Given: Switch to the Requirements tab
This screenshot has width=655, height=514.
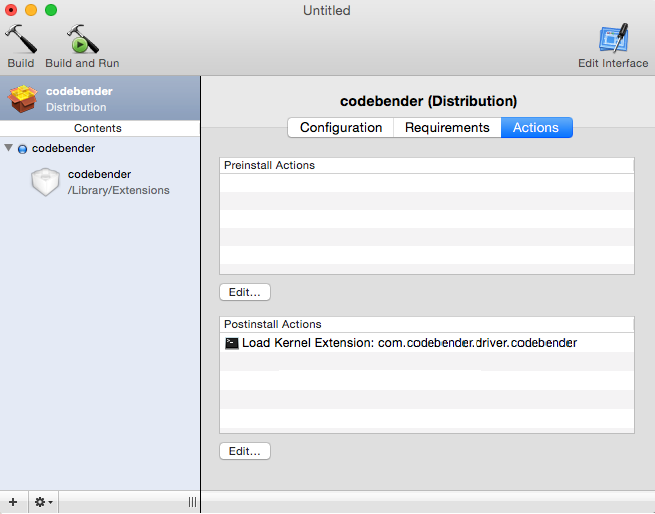Looking at the screenshot, I should [x=447, y=127].
